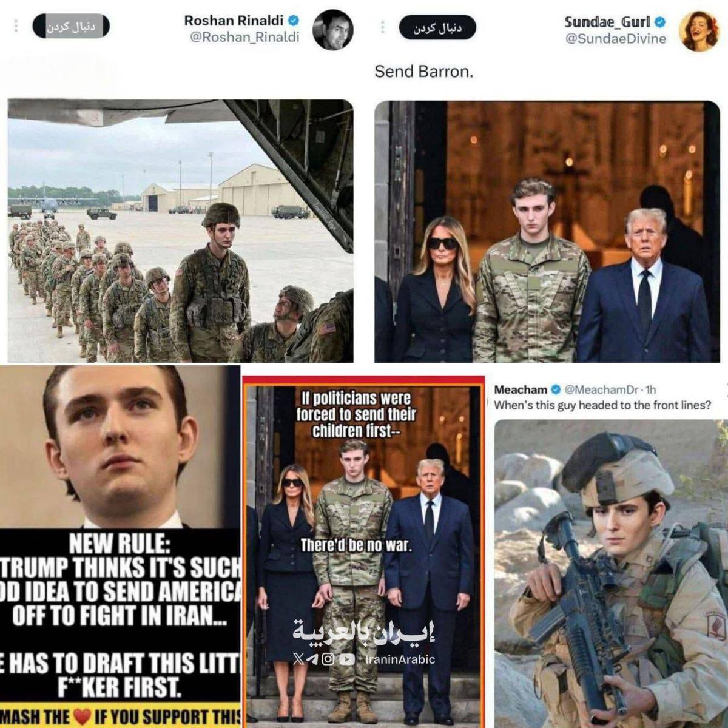Click the YouTube icon in the watermark
Viewport: 728px width, 728px height.
pos(346,659)
